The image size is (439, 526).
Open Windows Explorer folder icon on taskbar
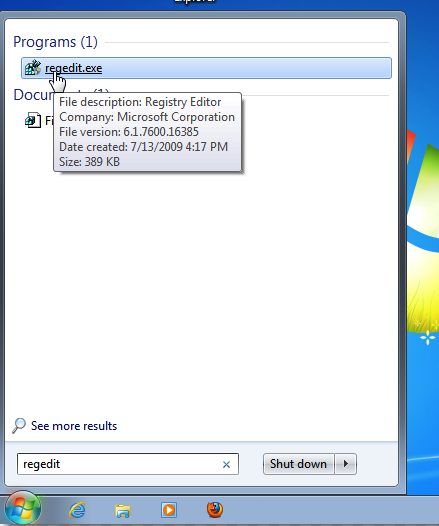click(123, 511)
